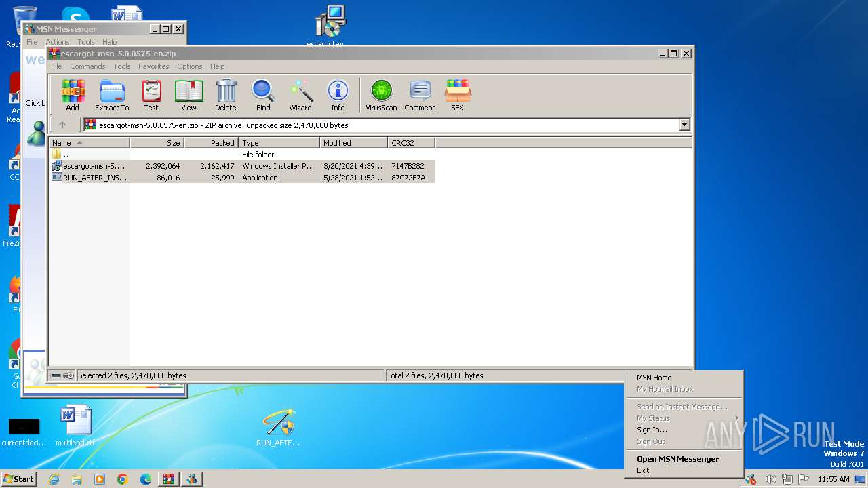Open Windows Media Player taskbar icon
The width and height of the screenshot is (868, 488).
(100, 479)
